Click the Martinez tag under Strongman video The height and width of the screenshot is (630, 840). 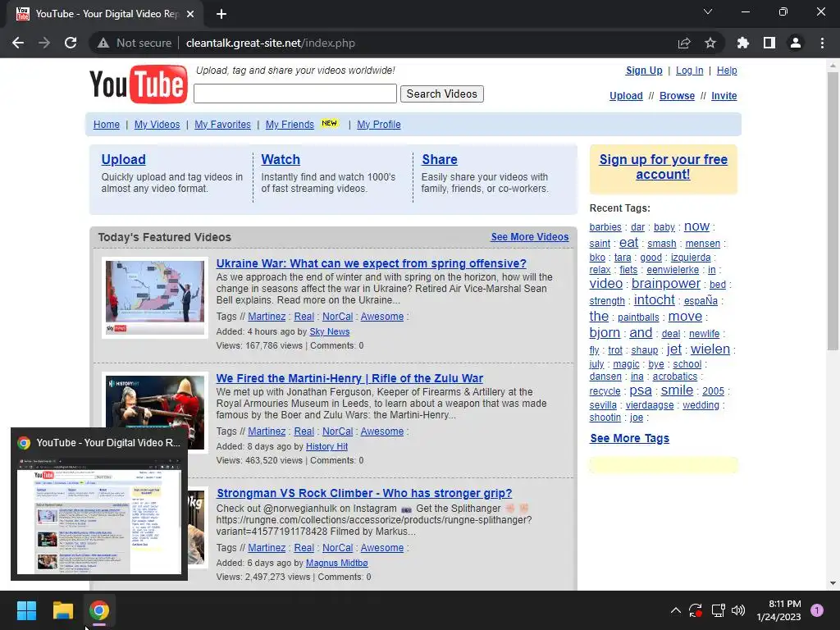(x=267, y=548)
